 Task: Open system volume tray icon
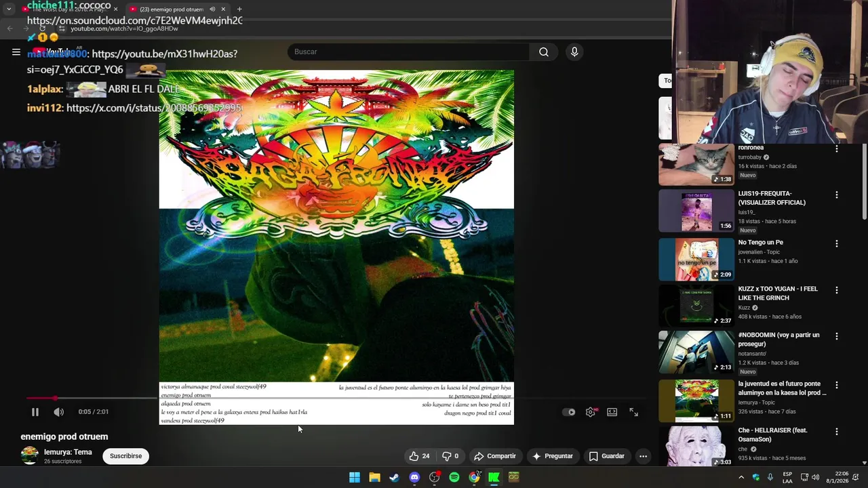816,477
